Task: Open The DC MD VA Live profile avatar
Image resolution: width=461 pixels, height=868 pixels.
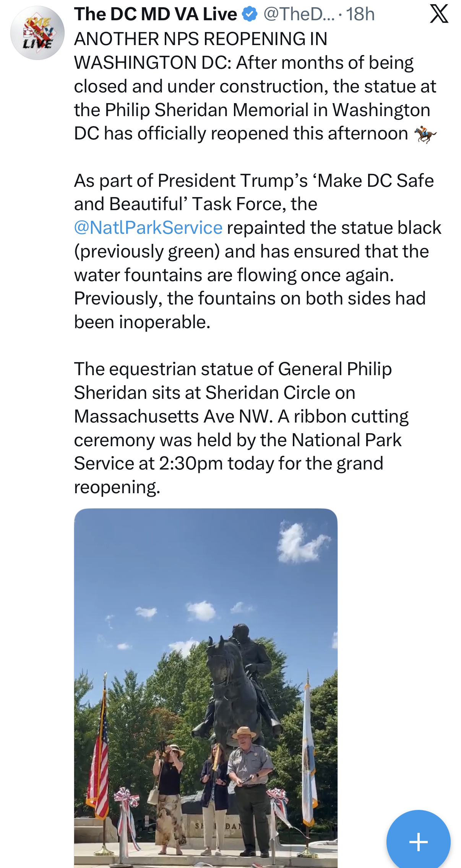Action: [x=37, y=33]
